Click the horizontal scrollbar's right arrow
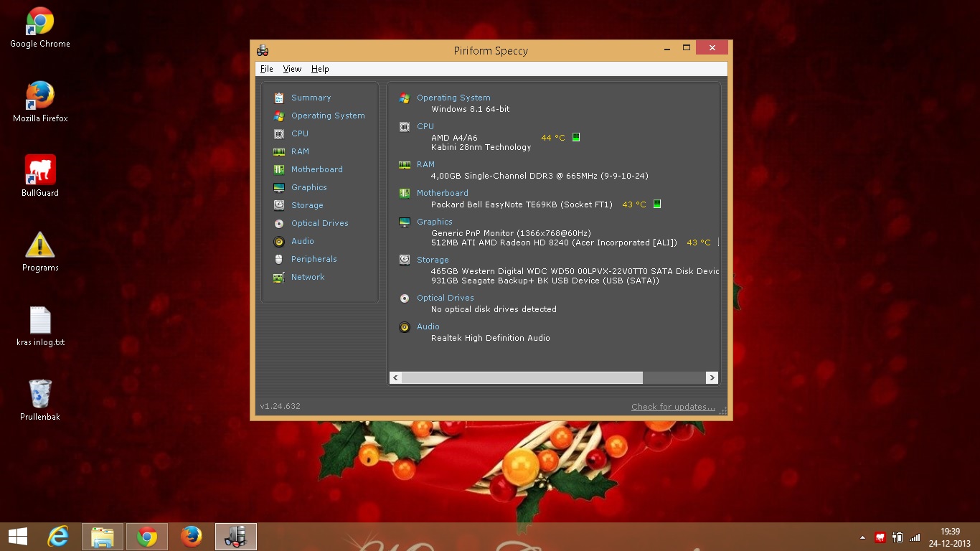 pos(712,377)
